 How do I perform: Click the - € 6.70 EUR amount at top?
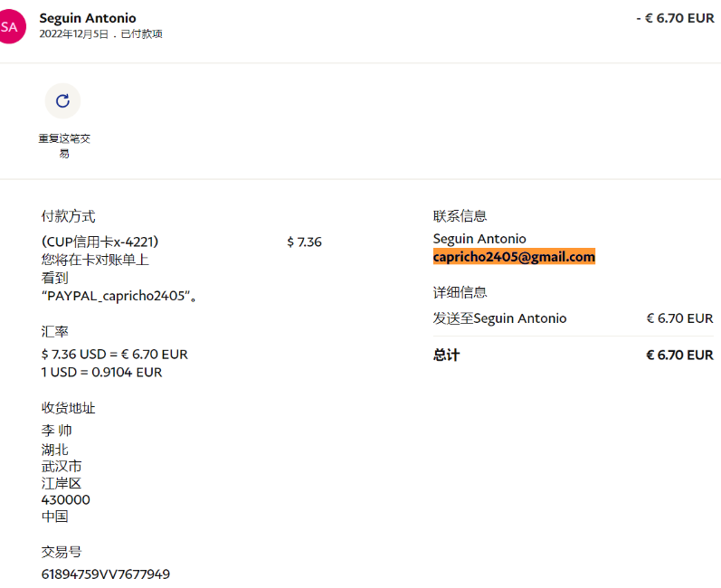pyautogui.click(x=675, y=18)
